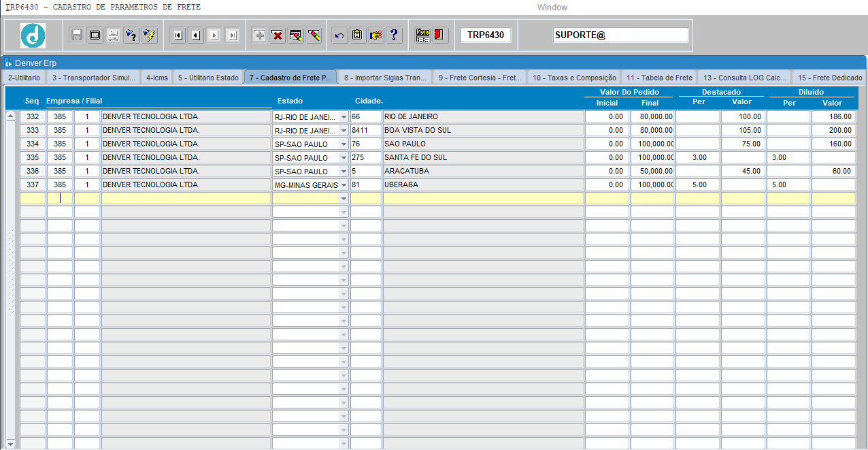Open help with the question mark icon
The width and height of the screenshot is (868, 450).
pos(394,35)
